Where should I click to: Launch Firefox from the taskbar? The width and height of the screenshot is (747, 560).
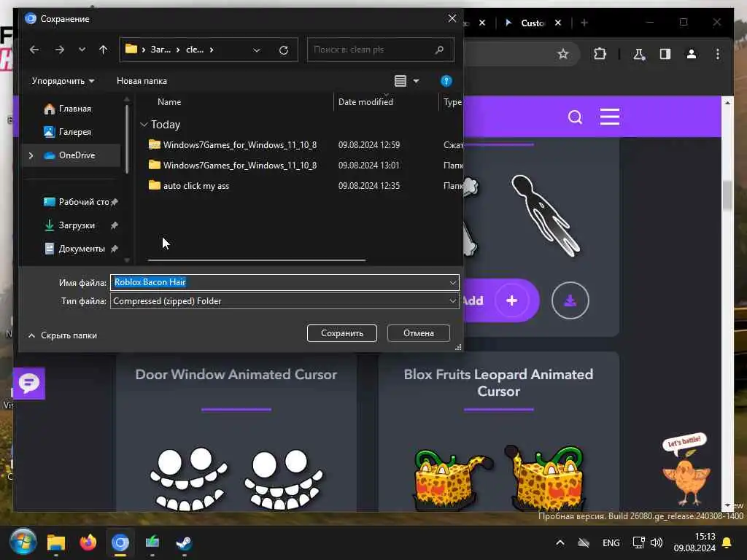88,542
